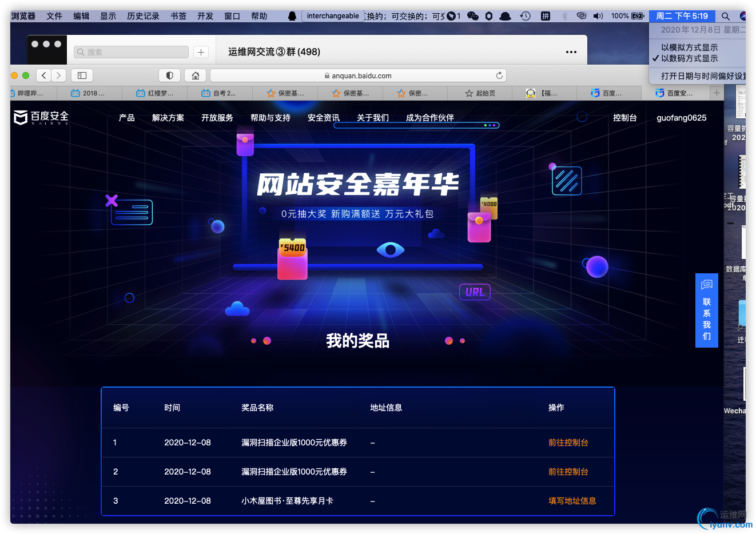This screenshot has width=756, height=534.
Task: Open the Time Machine menu bar icon
Action: [x=526, y=16]
